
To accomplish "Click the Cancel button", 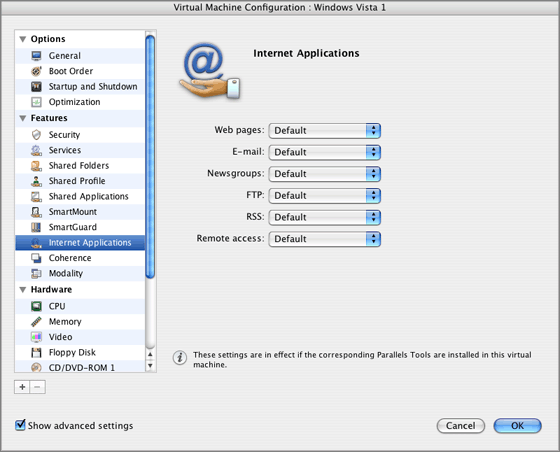I will tap(461, 426).
